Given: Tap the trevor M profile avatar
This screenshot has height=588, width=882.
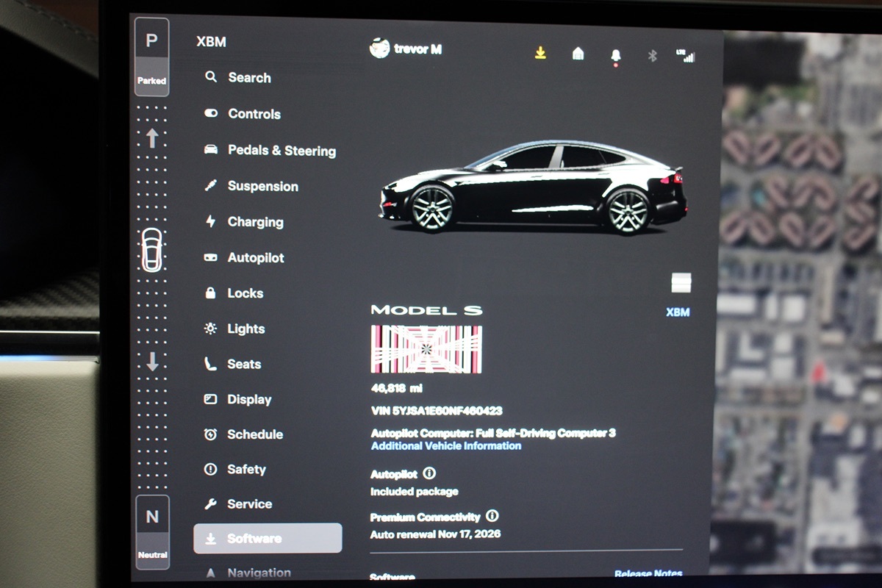Looking at the screenshot, I should tap(379, 49).
